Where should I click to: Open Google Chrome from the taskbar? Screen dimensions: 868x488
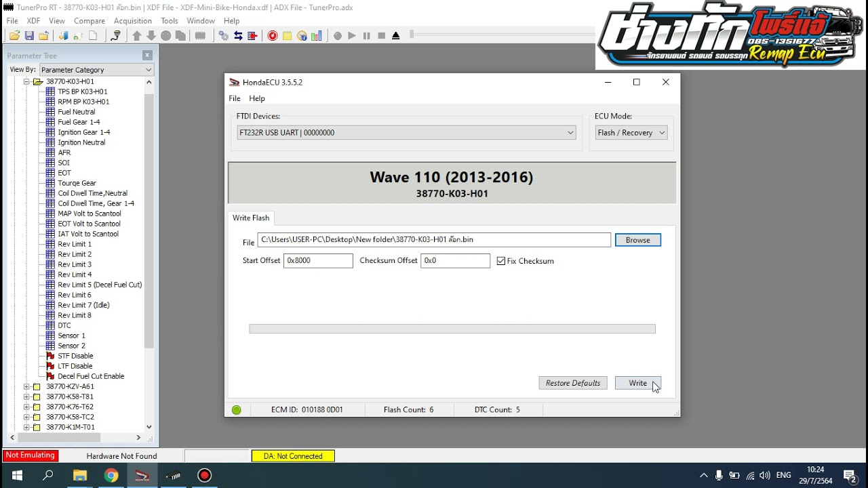111,475
